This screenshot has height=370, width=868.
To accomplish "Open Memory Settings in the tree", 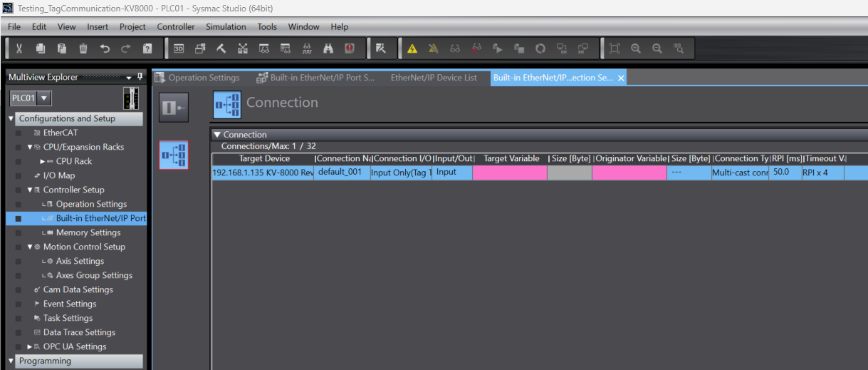I will (x=88, y=232).
